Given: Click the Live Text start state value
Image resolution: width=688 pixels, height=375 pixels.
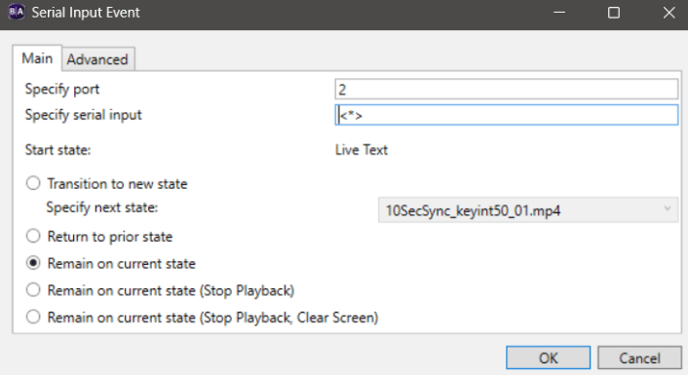Looking at the screenshot, I should click(361, 150).
